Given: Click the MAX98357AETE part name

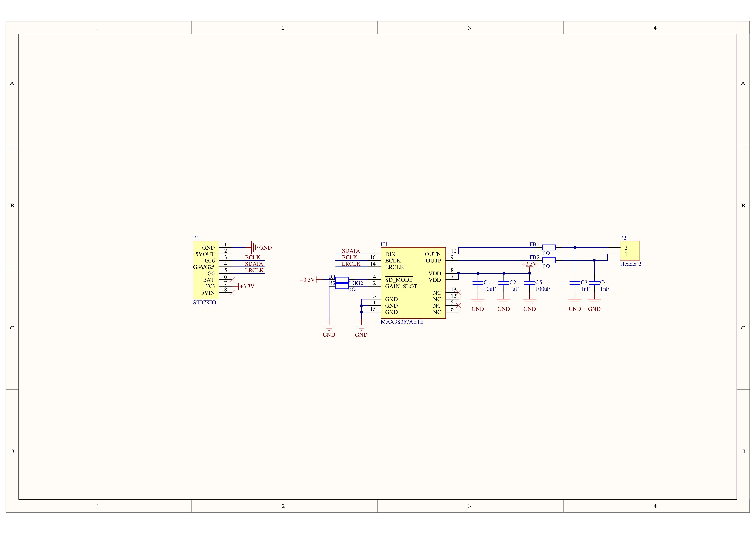Looking at the screenshot, I should 402,322.
